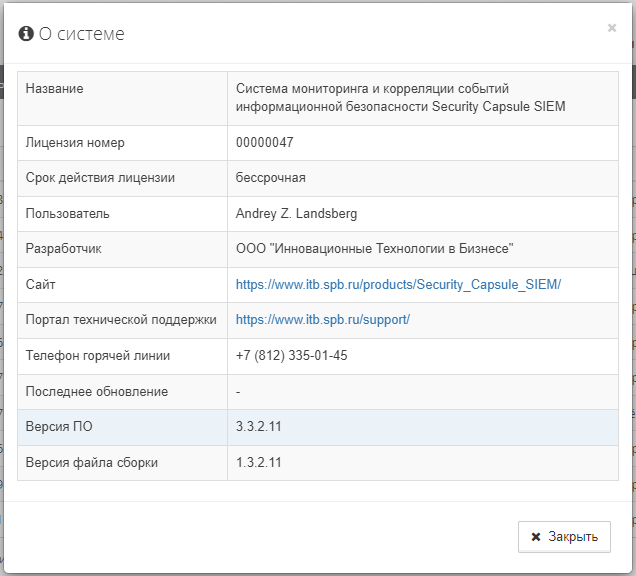
Task: Click the user name Andrey Z. Landsberg
Action: tap(296, 214)
